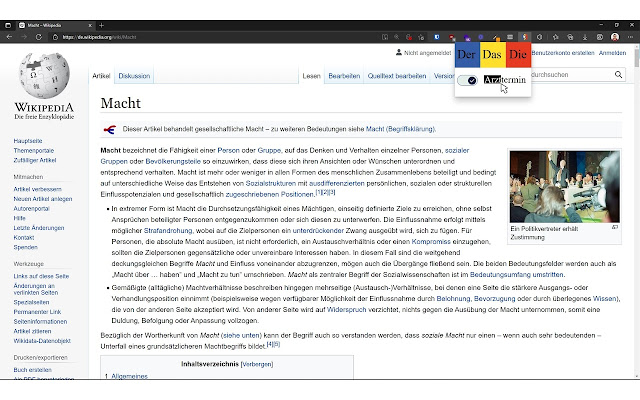Screen dimensions: 640x400
Task: Open the zoom magnifier in the address bar
Action: 396,37
